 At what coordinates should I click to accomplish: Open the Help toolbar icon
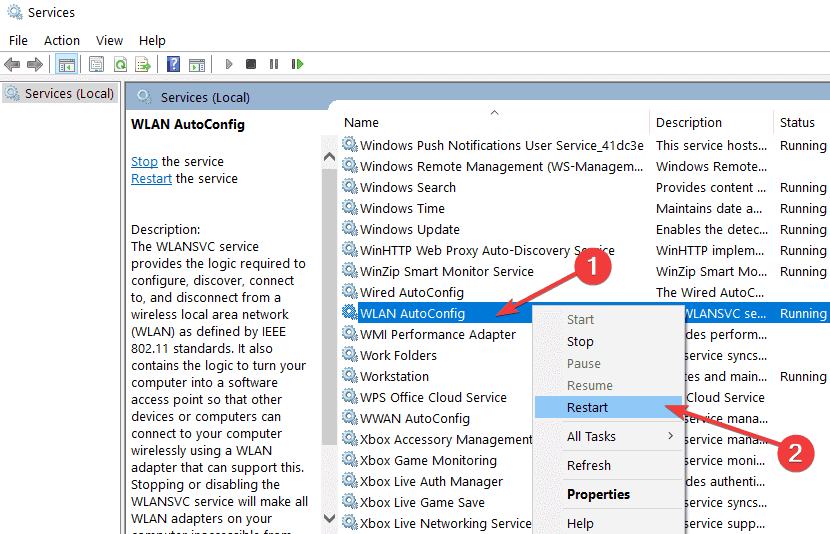point(174,65)
